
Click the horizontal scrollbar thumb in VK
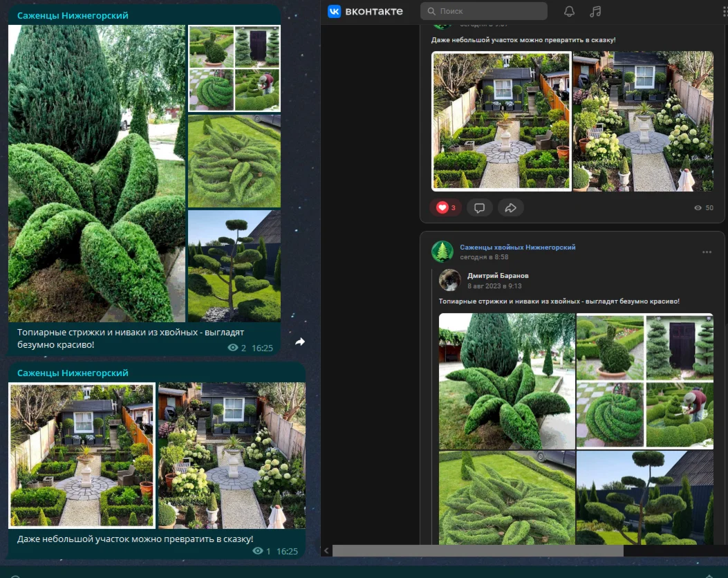click(478, 550)
